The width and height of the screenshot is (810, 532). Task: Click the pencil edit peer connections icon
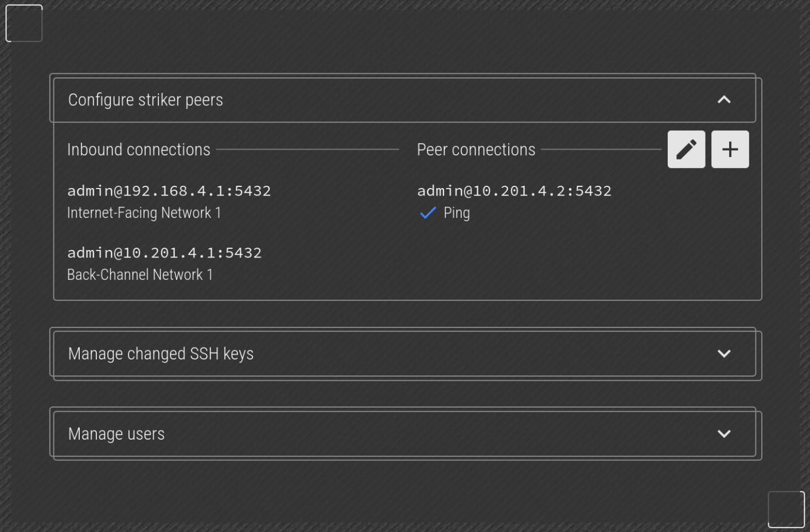pyautogui.click(x=686, y=149)
